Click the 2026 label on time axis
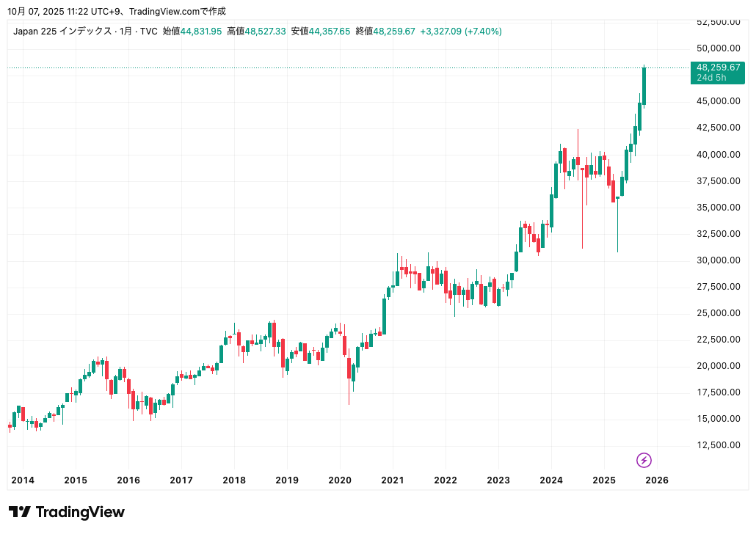Image resolution: width=756 pixels, height=534 pixels. 656,480
